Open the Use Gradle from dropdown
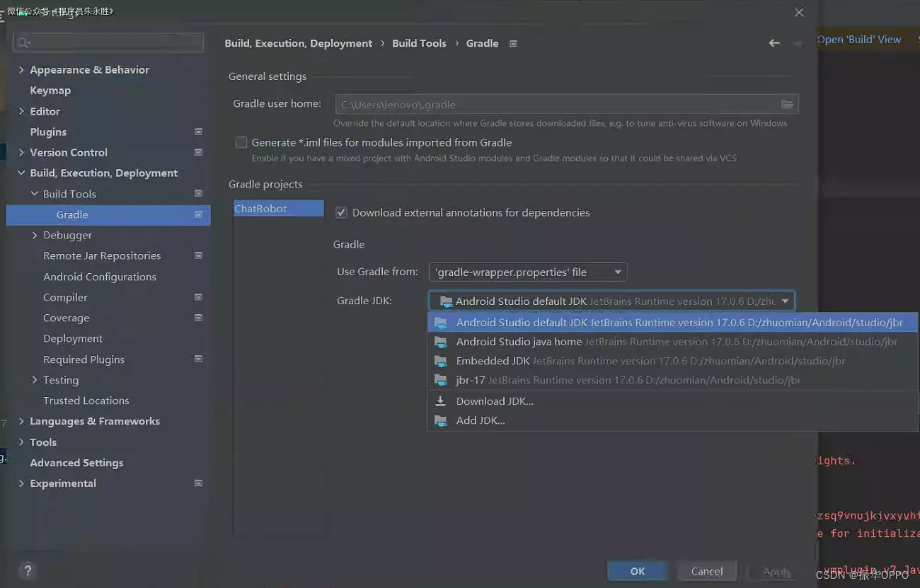The height and width of the screenshot is (588, 920). [527, 272]
